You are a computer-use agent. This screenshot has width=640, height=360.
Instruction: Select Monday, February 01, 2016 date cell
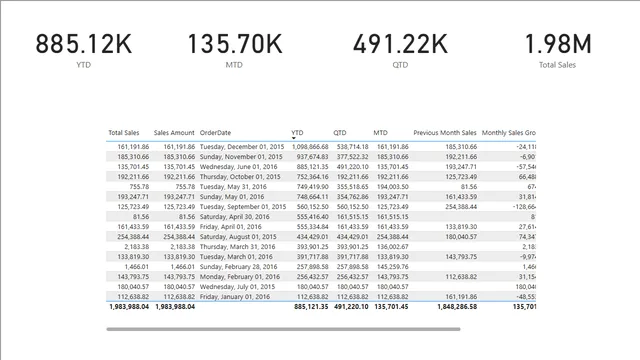coord(240,277)
